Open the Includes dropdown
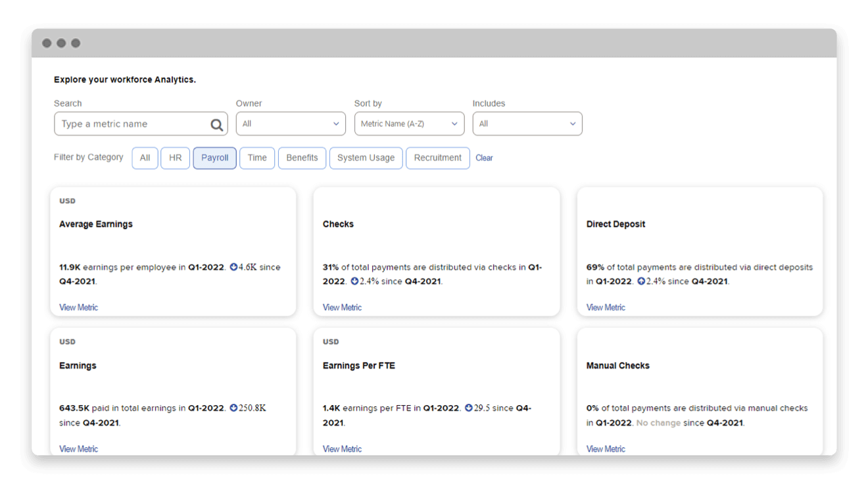This screenshot has width=868, height=484. click(x=527, y=124)
